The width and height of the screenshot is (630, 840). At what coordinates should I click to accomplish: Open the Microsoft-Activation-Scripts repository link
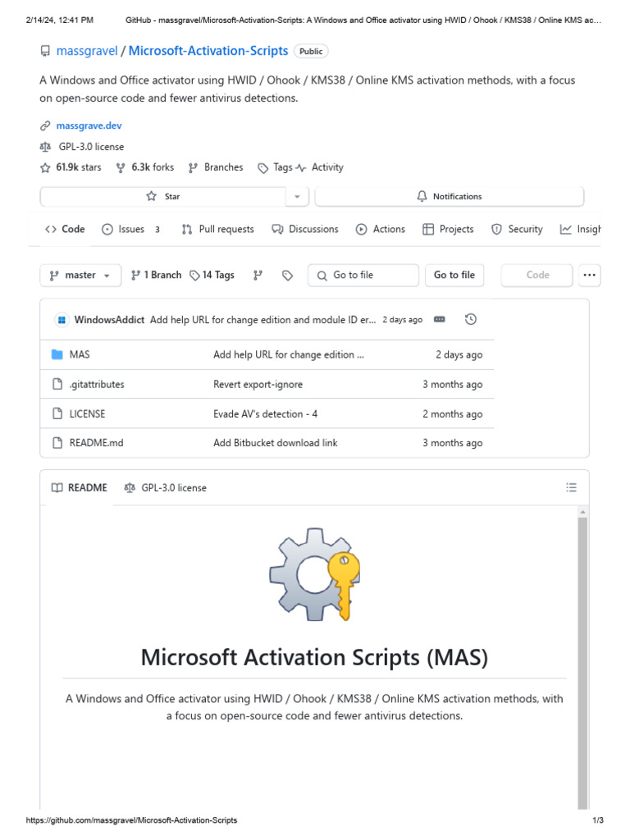pos(208,51)
